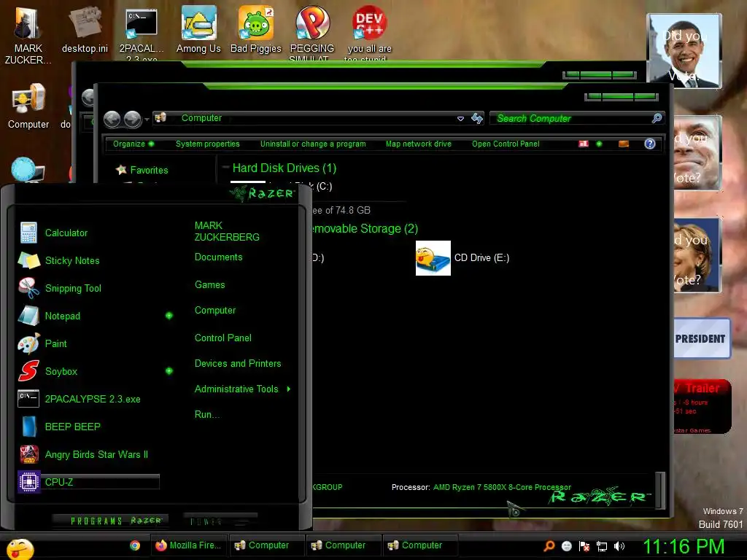Open MARK ZUCKERBERG user folder link
Image resolution: width=747 pixels, height=560 pixels.
pos(227,231)
